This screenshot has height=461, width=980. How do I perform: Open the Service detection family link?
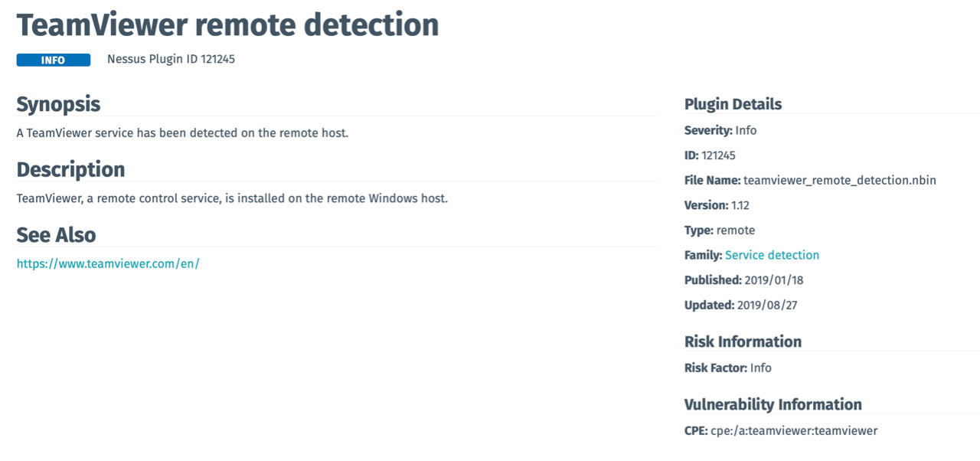[x=772, y=255]
